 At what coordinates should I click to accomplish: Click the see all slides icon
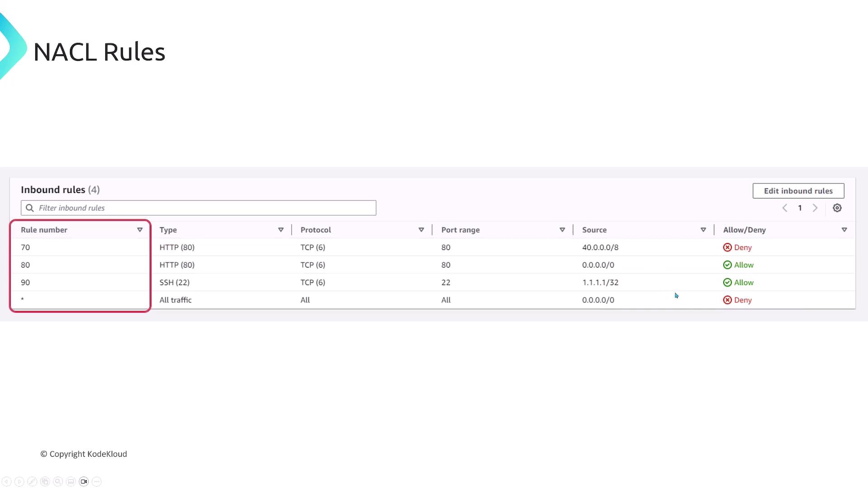pyautogui.click(x=45, y=482)
